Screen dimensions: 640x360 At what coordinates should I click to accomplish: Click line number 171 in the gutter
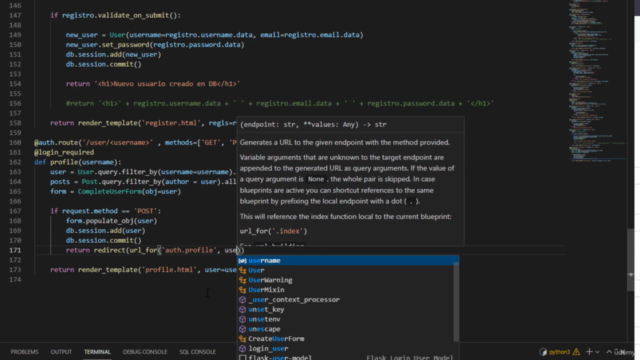point(15,250)
